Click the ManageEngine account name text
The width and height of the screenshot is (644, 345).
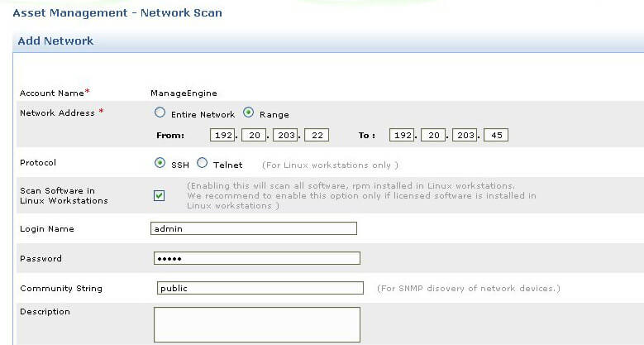pyautogui.click(x=184, y=93)
